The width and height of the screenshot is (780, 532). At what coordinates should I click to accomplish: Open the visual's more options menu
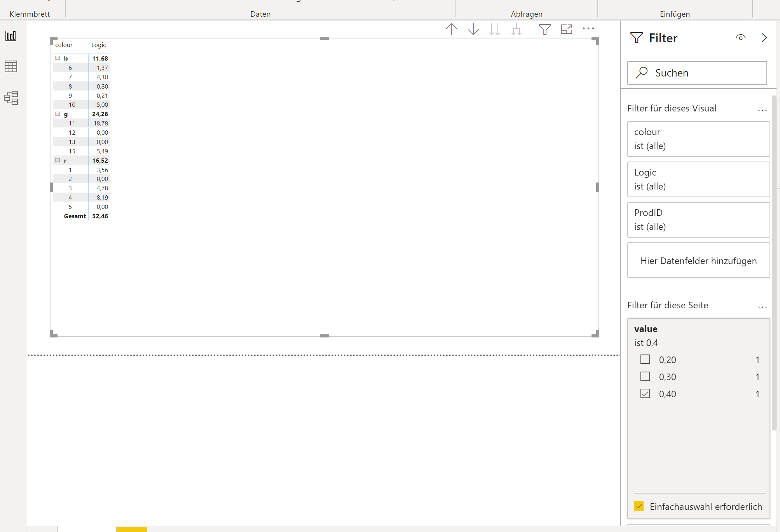tap(588, 28)
